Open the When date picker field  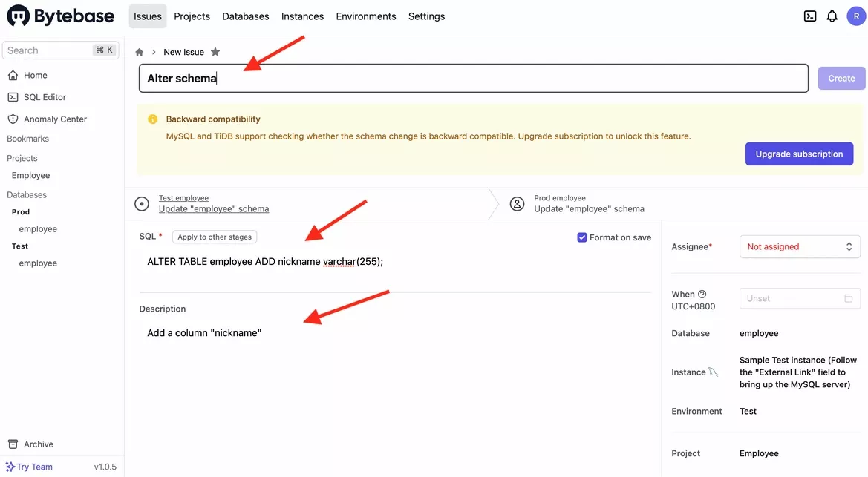click(800, 298)
